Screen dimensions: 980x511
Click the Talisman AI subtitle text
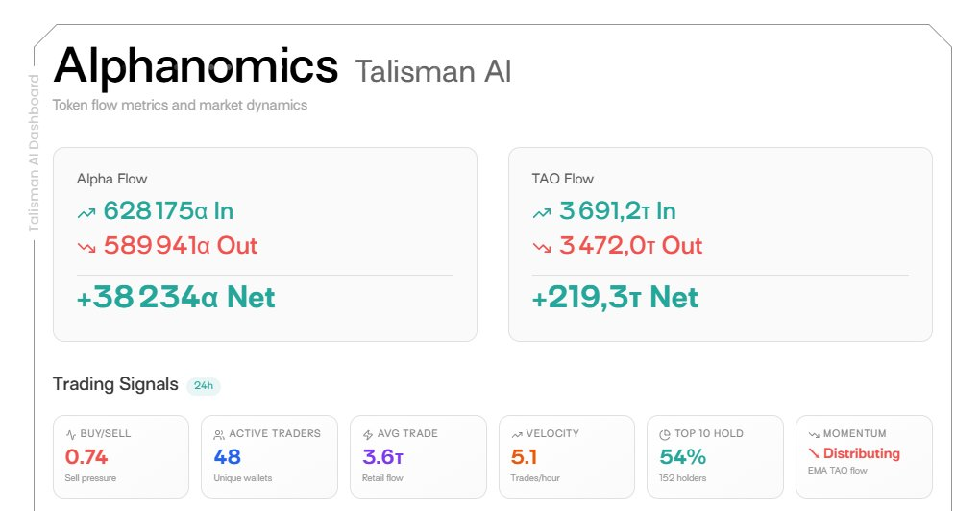click(432, 71)
